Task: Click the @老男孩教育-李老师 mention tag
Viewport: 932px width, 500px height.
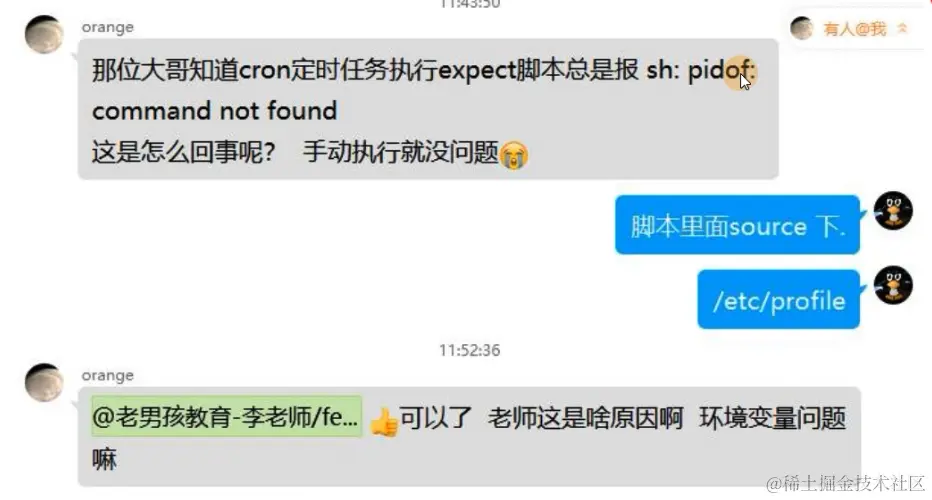Action: 226,417
